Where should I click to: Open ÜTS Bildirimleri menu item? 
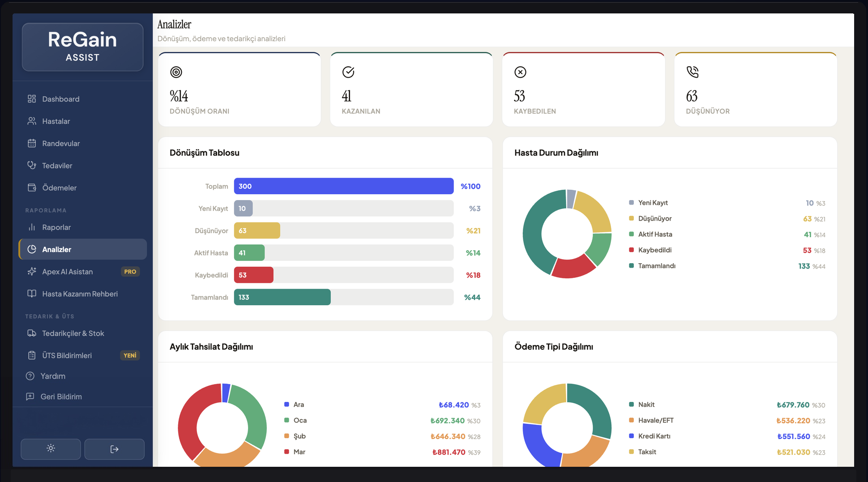click(x=67, y=355)
